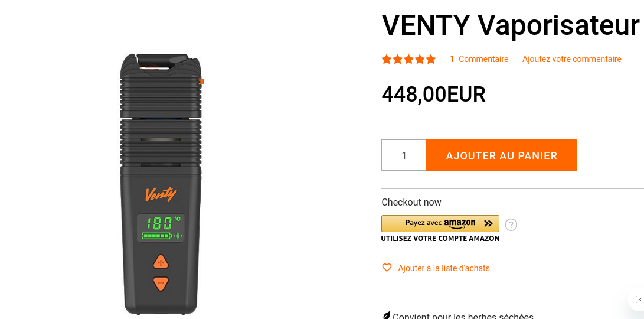Add the product with Ajouter au panier
The image size is (644, 319).
pos(502,155)
